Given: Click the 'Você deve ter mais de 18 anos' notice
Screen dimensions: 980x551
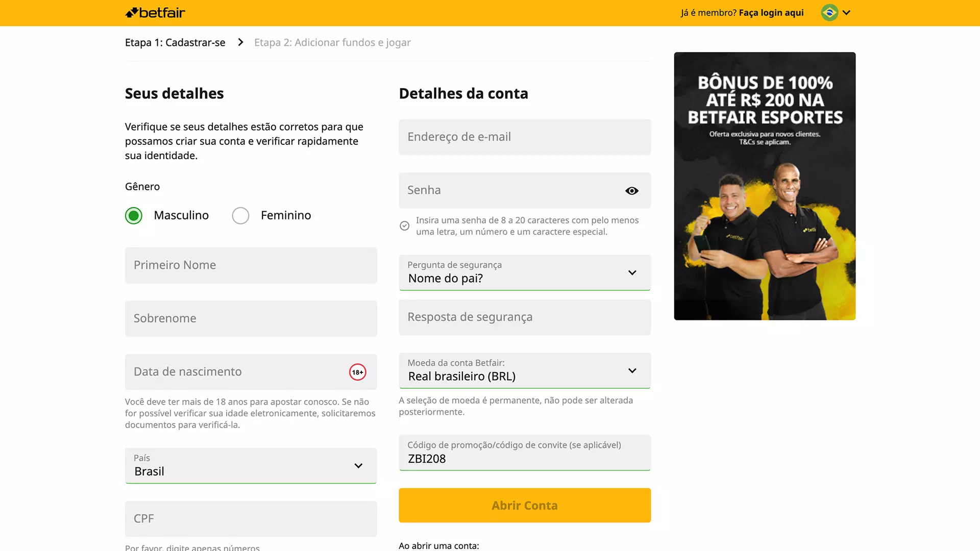Looking at the screenshot, I should click(x=250, y=413).
